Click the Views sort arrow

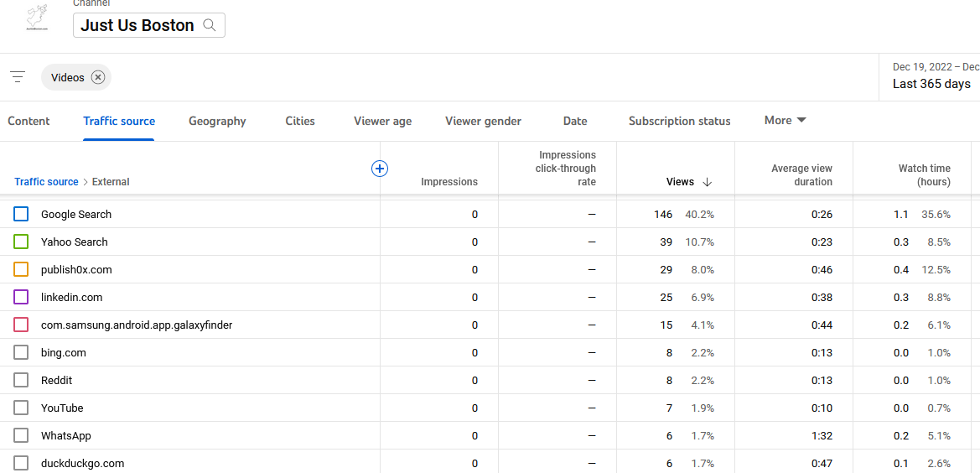[x=707, y=182]
